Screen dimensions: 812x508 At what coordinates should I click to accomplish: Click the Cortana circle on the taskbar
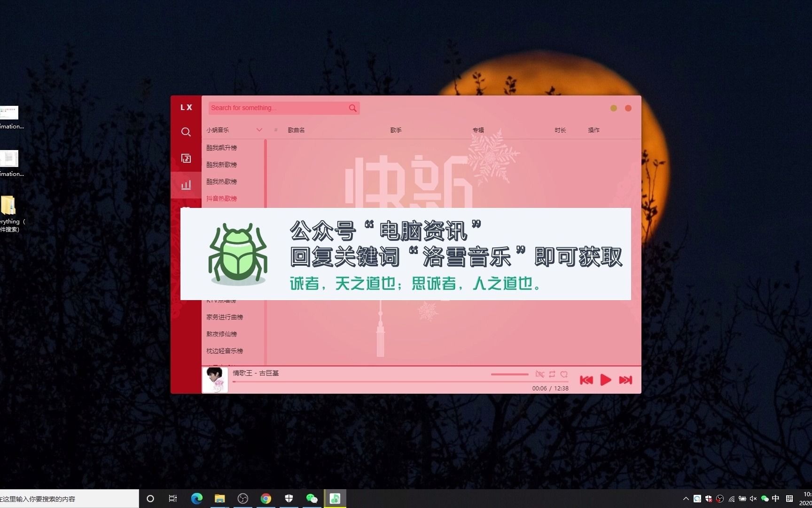click(150, 499)
